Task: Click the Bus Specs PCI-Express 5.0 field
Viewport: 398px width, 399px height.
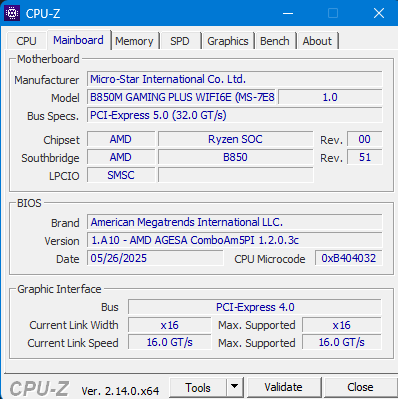Action: (x=235, y=115)
